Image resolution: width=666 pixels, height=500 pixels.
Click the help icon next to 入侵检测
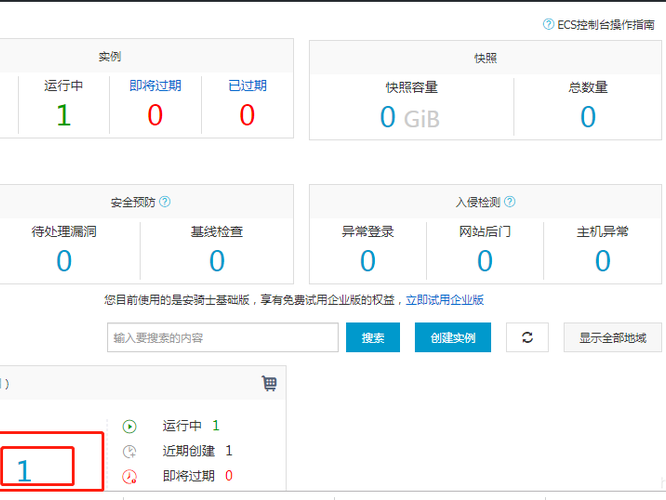[x=510, y=202]
